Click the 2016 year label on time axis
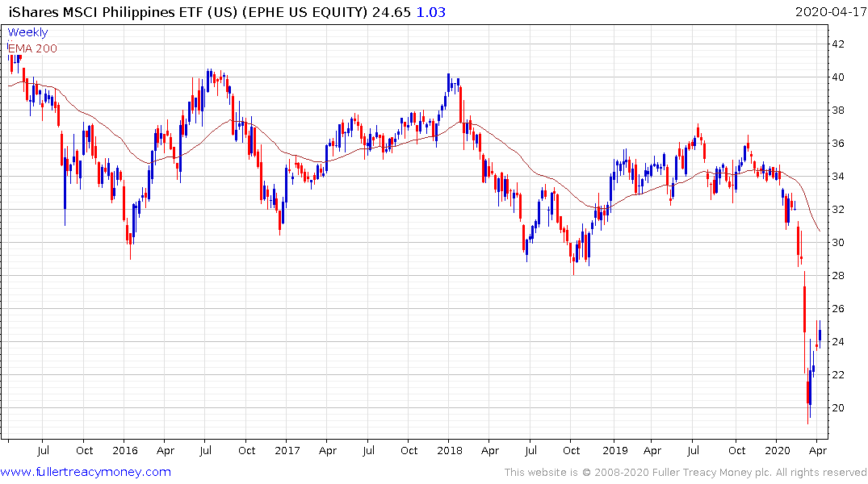Screen dimensions: 868x484 click(124, 451)
